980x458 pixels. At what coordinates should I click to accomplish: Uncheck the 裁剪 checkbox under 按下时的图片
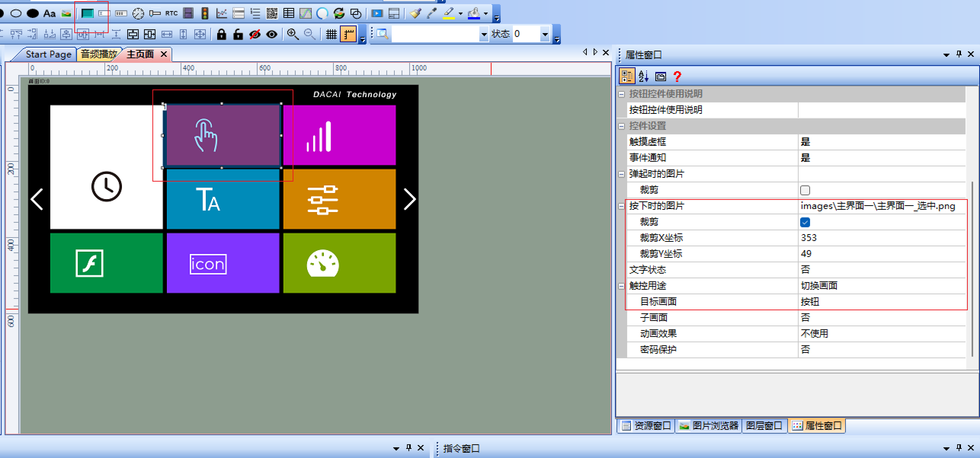pyautogui.click(x=805, y=222)
